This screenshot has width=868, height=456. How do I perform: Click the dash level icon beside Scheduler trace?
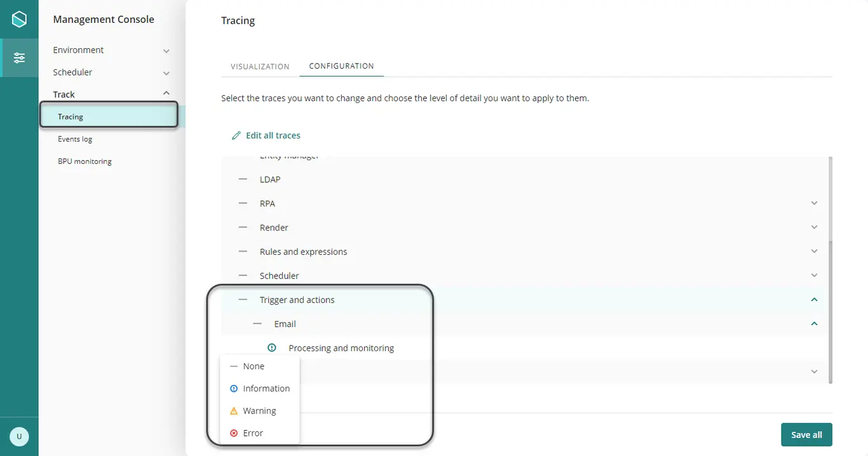pos(243,276)
